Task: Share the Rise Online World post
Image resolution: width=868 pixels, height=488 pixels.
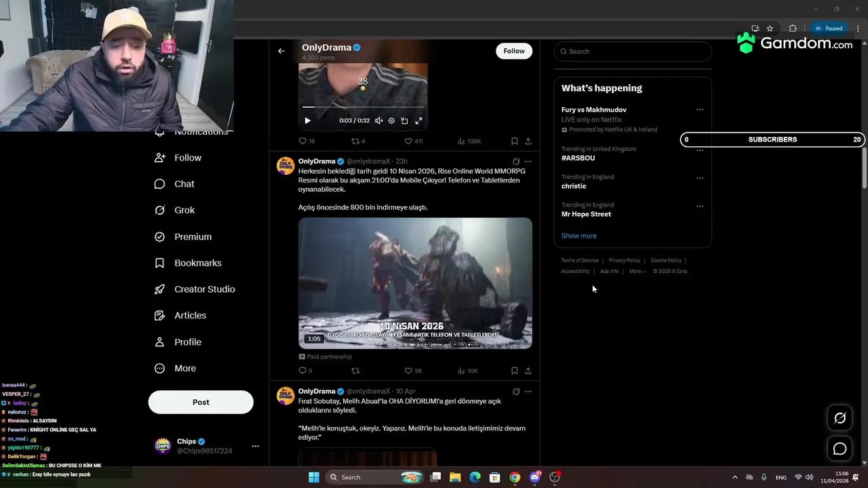Action: (x=528, y=371)
